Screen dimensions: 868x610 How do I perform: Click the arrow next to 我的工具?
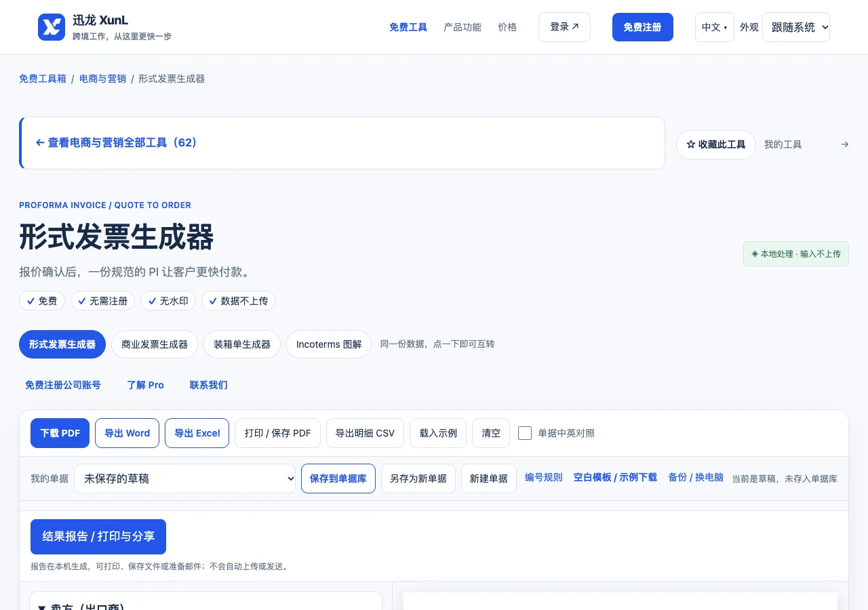coord(844,144)
